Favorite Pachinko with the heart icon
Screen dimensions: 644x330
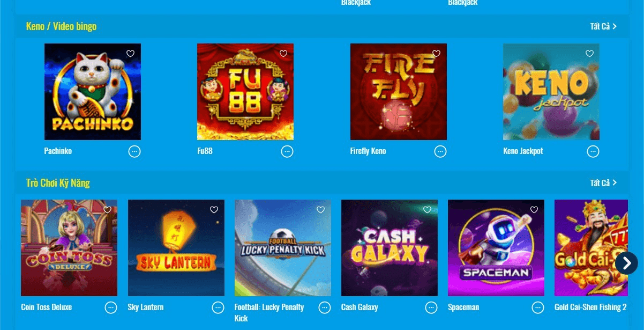click(x=130, y=54)
